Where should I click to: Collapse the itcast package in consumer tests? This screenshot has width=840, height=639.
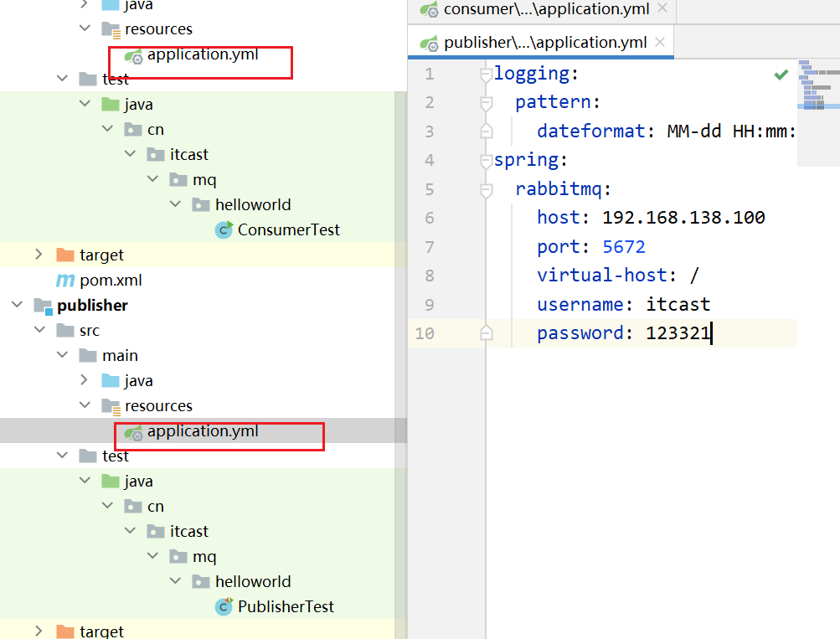click(130, 153)
